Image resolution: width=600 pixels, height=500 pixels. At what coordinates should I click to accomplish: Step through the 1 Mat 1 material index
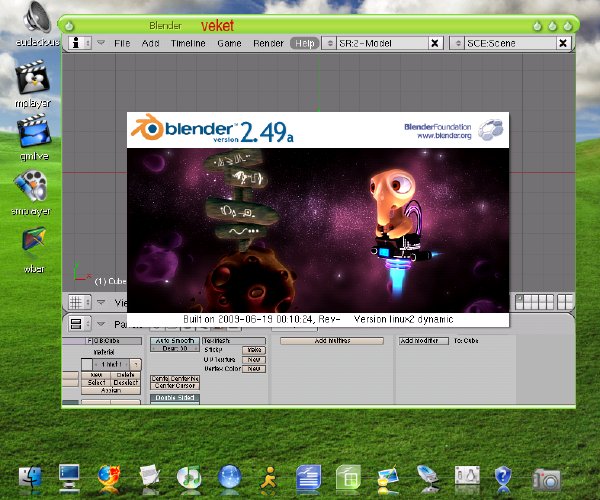click(x=111, y=364)
